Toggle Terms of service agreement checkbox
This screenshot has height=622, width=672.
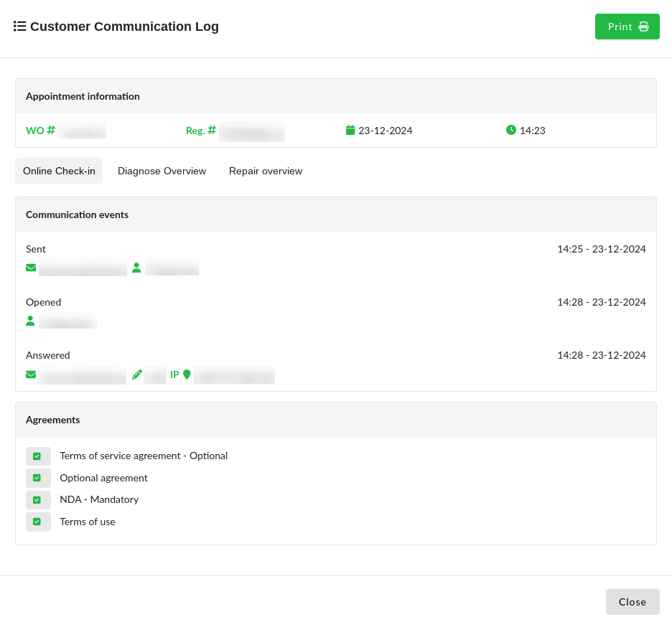(37, 456)
